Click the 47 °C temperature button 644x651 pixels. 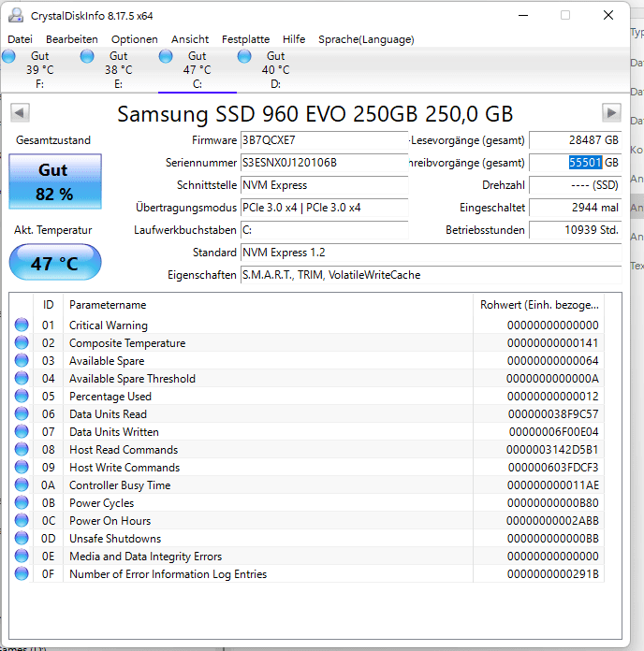pyautogui.click(x=55, y=263)
